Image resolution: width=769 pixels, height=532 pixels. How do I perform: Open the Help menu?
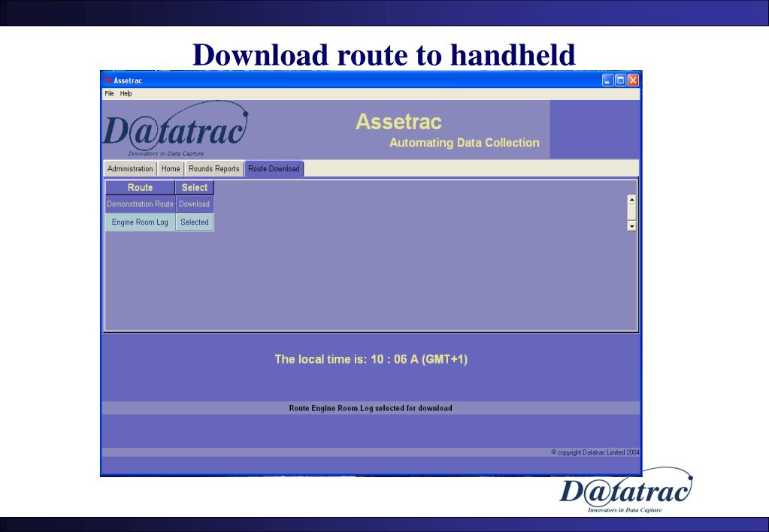[126, 93]
